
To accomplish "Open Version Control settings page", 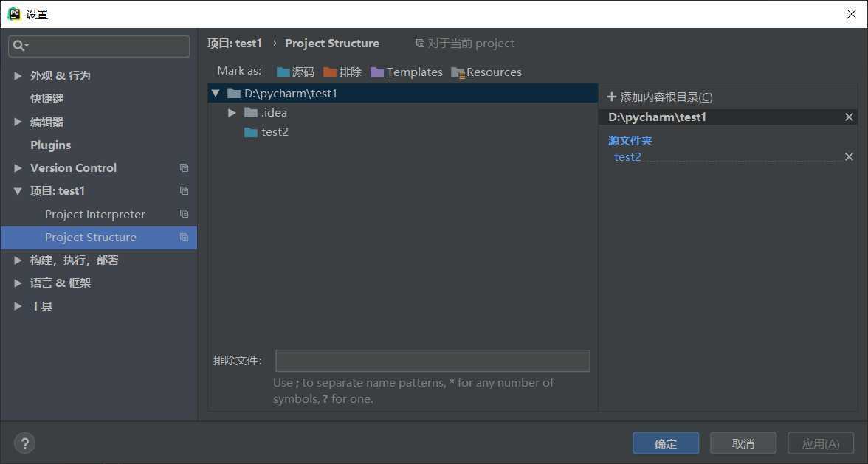I will [74, 167].
